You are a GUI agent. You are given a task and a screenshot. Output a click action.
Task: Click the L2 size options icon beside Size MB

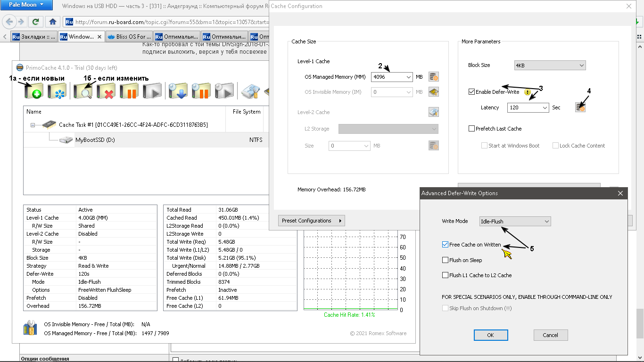(x=434, y=146)
